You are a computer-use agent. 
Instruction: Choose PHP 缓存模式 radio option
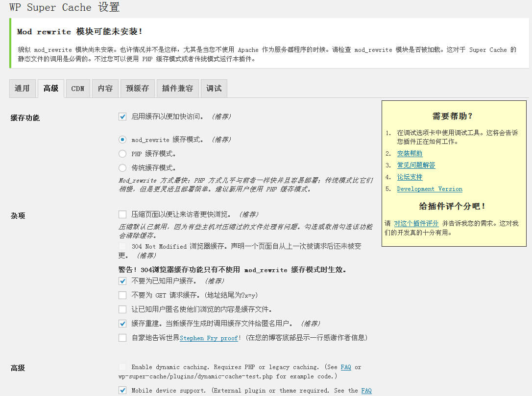122,154
